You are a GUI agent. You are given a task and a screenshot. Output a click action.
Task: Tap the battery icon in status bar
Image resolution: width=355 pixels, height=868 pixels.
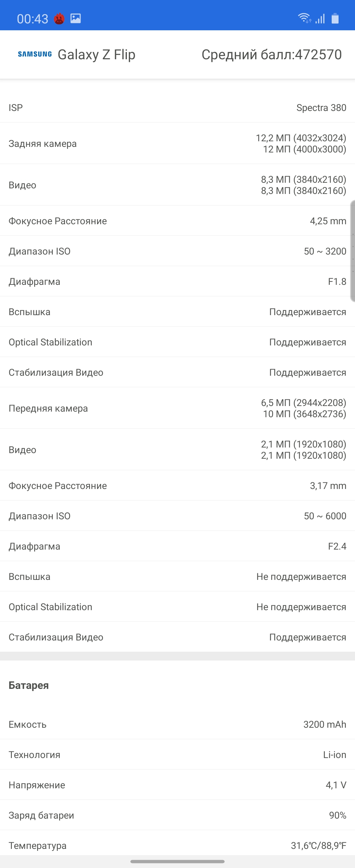pyautogui.click(x=335, y=18)
